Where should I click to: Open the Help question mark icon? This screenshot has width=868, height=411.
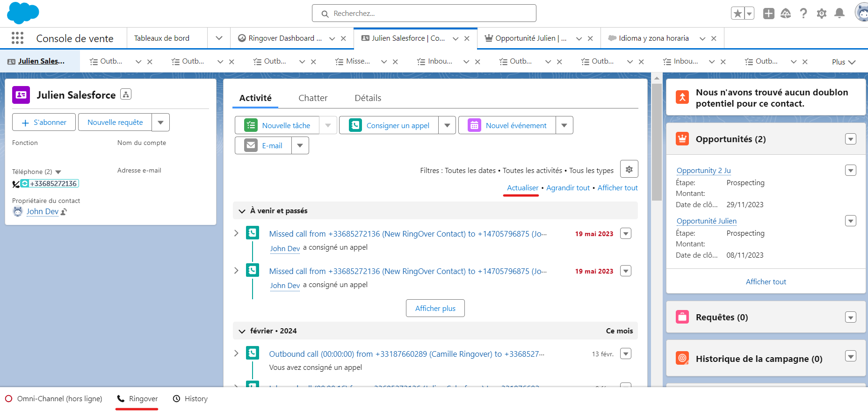click(803, 14)
